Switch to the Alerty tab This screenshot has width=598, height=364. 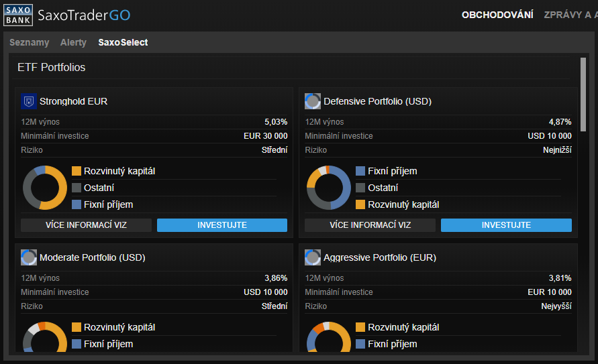(73, 42)
